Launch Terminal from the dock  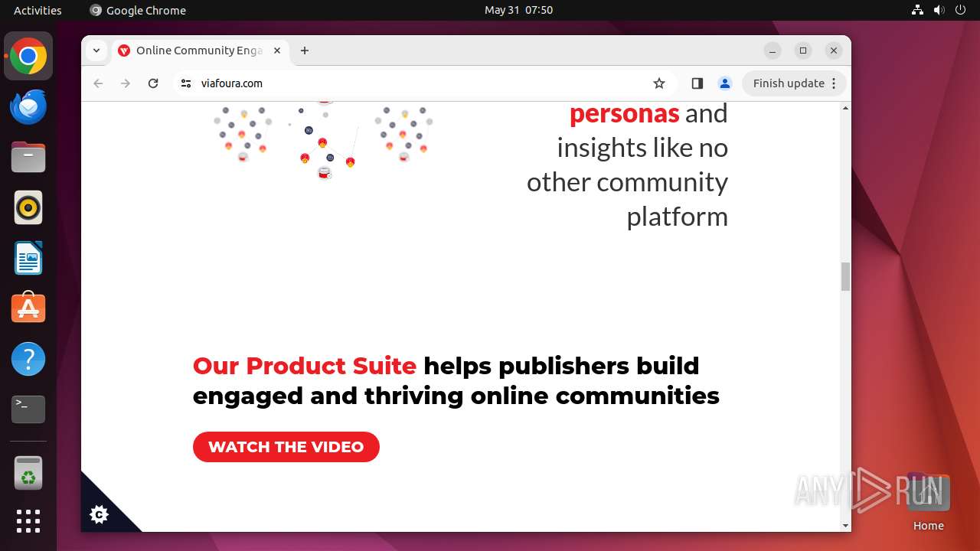coord(28,409)
